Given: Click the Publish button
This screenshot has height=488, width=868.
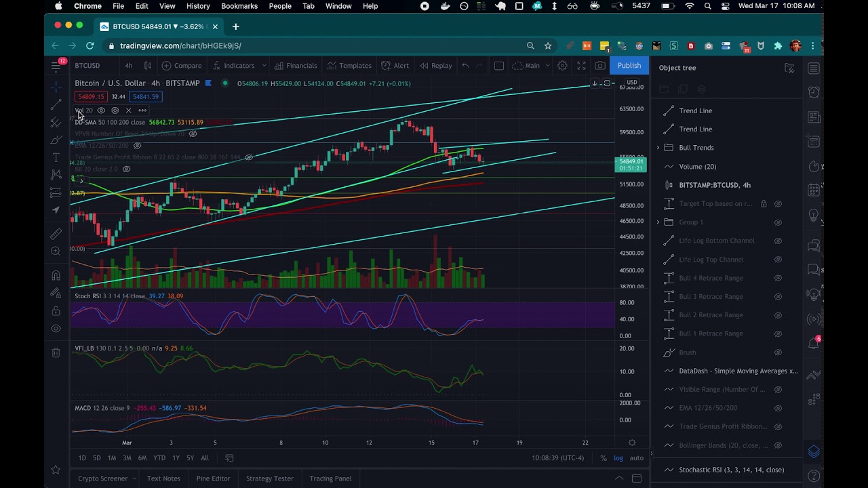Looking at the screenshot, I should tap(629, 66).
